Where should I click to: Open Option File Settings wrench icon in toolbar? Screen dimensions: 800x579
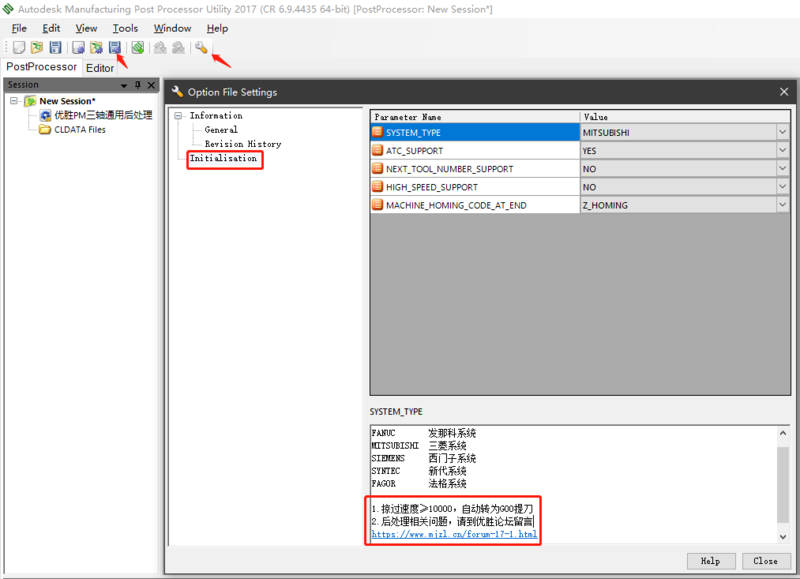201,47
